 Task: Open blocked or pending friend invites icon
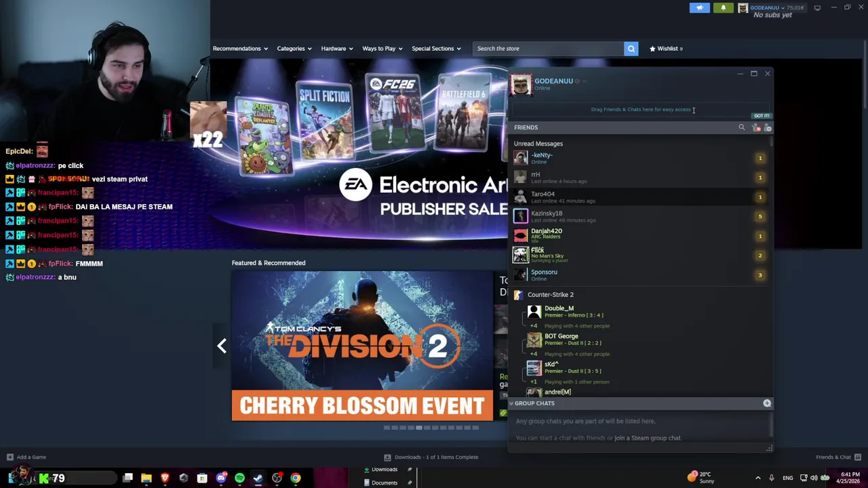[x=755, y=127]
